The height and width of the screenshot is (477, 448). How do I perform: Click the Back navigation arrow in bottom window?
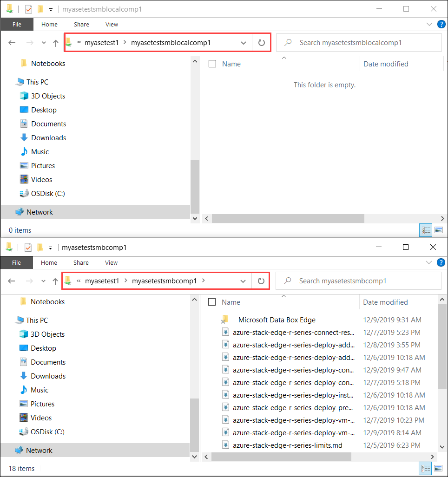(x=12, y=281)
